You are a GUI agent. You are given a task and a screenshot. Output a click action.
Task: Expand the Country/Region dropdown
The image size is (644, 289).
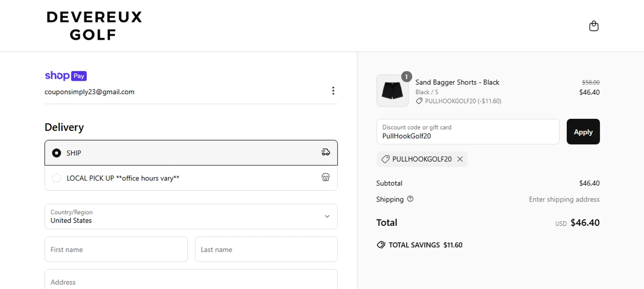click(x=191, y=217)
